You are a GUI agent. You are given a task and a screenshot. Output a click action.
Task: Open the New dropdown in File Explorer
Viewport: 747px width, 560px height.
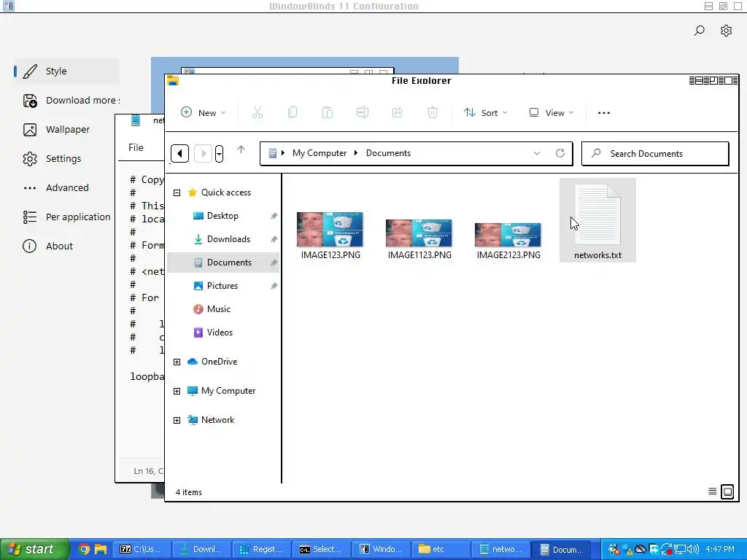pyautogui.click(x=204, y=113)
